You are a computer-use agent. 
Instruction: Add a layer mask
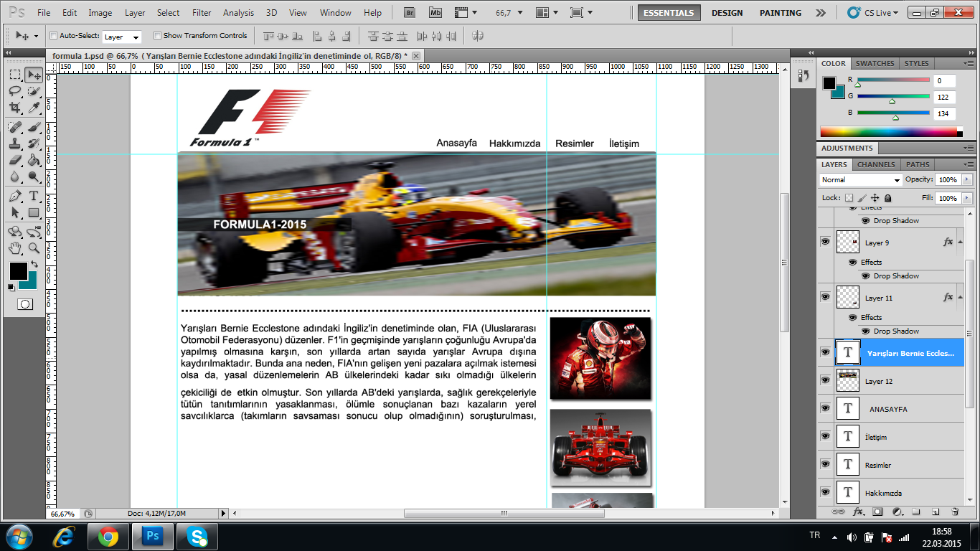click(x=877, y=512)
